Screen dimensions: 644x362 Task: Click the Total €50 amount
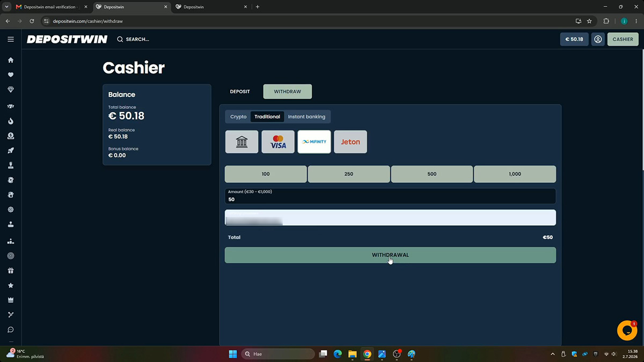[x=547, y=237]
